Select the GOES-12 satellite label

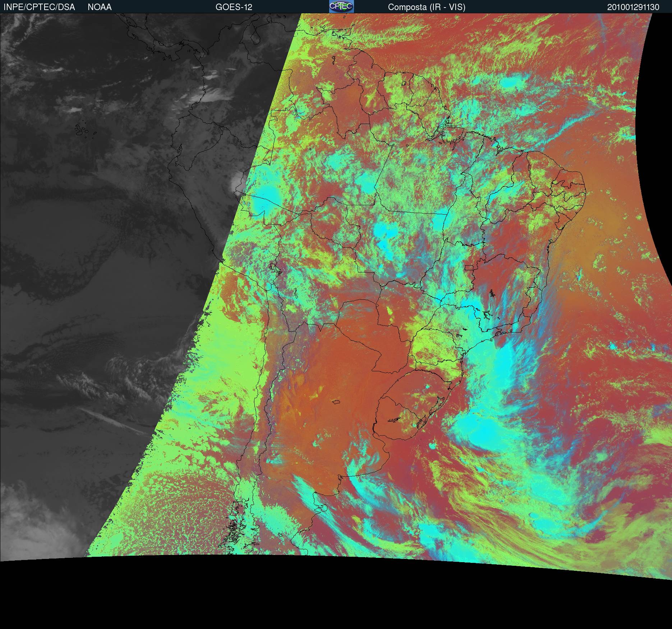pyautogui.click(x=234, y=7)
